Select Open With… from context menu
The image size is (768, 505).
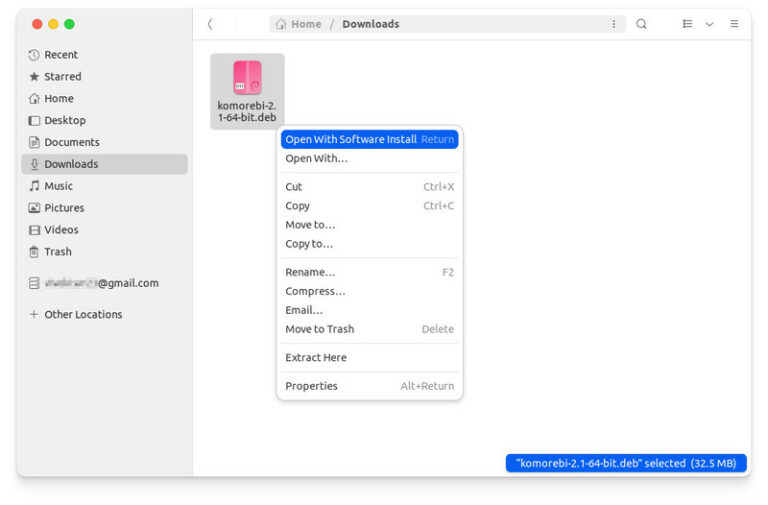tap(317, 159)
